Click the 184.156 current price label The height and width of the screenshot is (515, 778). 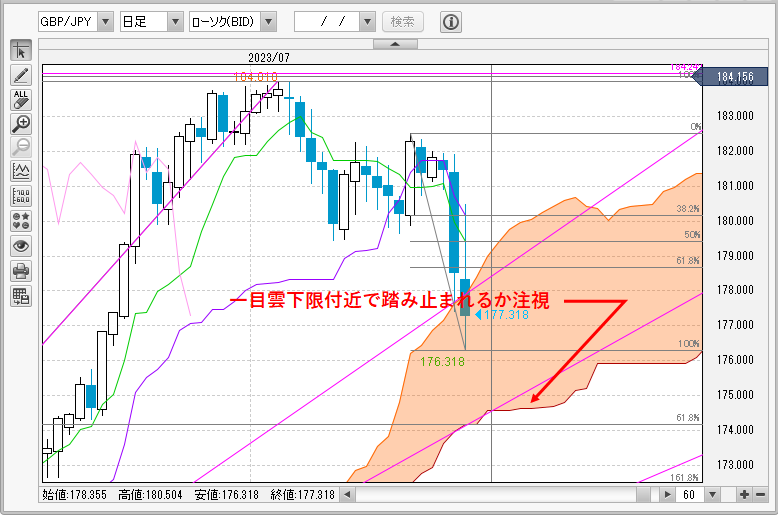tap(734, 77)
